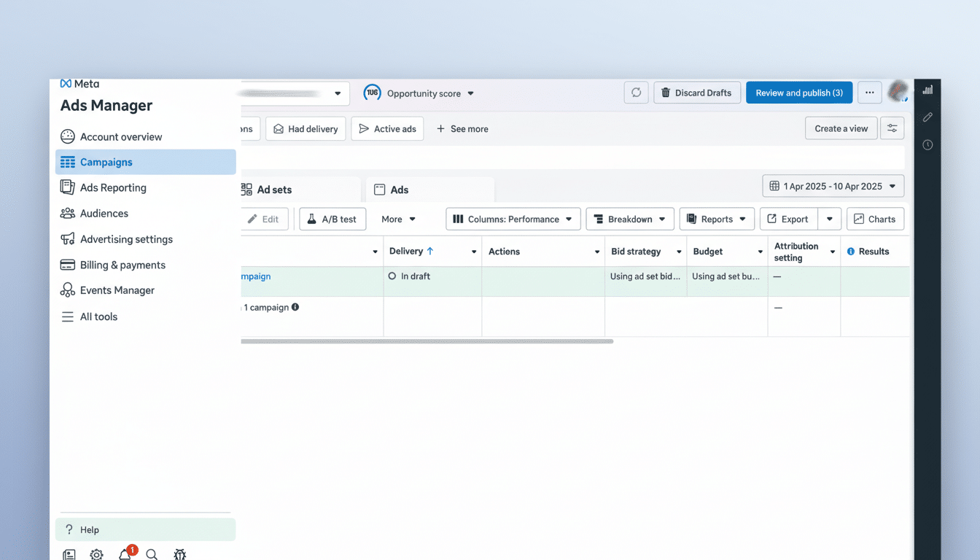Refresh the campaigns data

click(635, 93)
